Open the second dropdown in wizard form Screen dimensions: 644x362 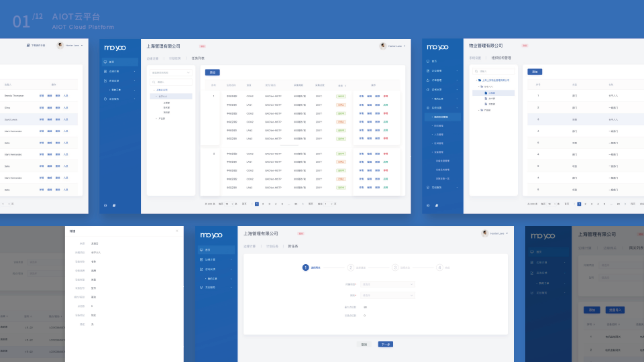click(387, 295)
